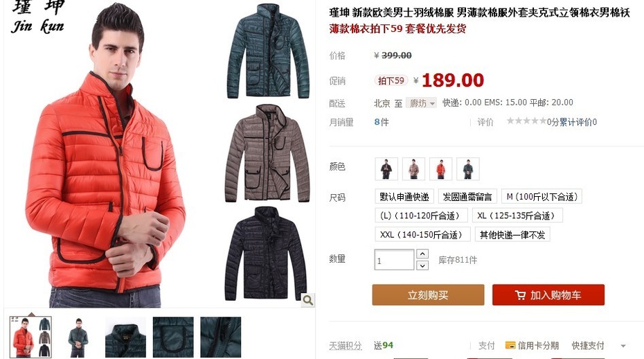The image size is (644, 359).
Task: Decrease quantity with the down arrow
Action: tap(422, 265)
